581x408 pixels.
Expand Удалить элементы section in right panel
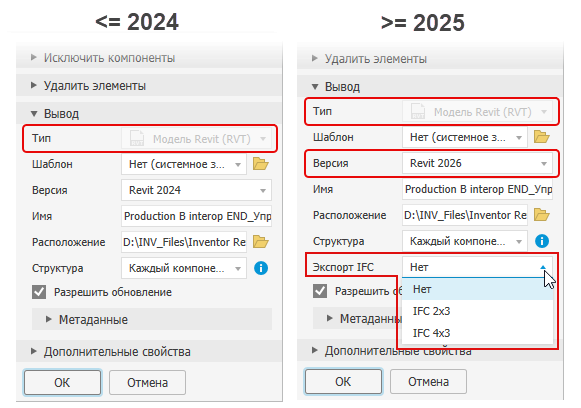430,59
